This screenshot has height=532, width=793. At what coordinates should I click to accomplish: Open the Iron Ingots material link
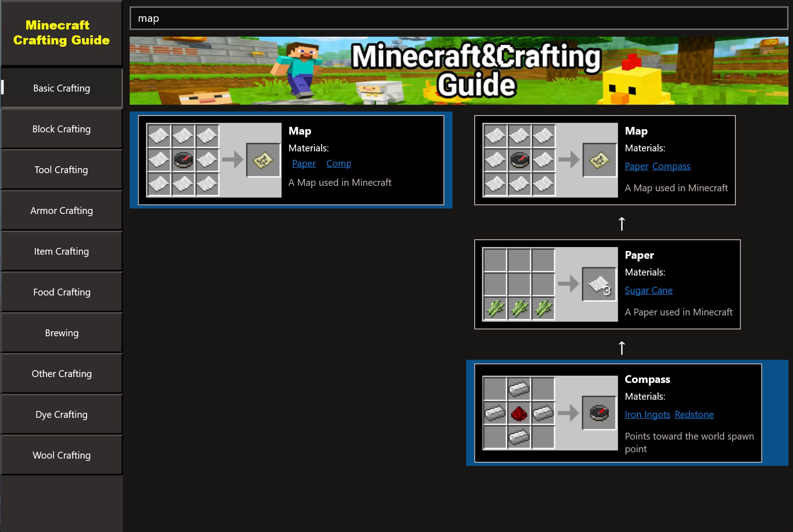pos(647,415)
